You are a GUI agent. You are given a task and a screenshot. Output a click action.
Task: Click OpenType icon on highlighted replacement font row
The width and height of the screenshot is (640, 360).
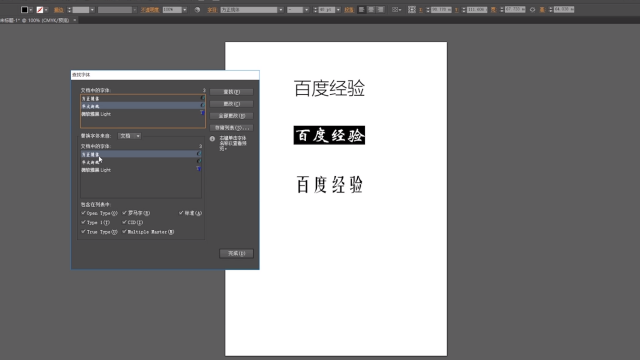(x=199, y=154)
